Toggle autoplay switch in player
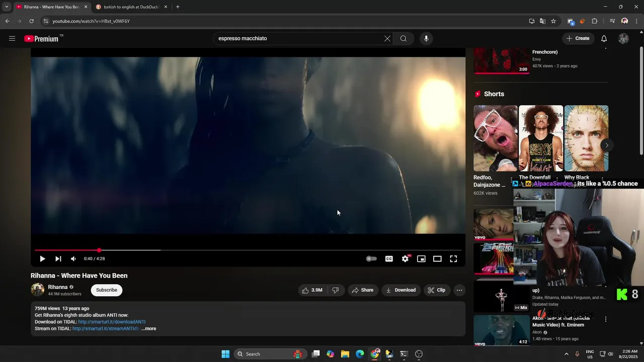Screen dimensions: 644x362 point(371,259)
